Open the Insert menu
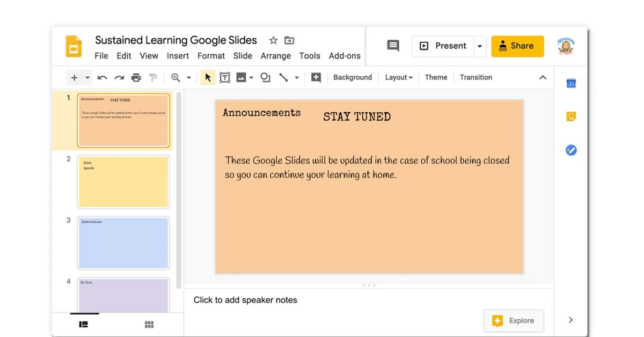Image resolution: width=644 pixels, height=337 pixels. (178, 55)
